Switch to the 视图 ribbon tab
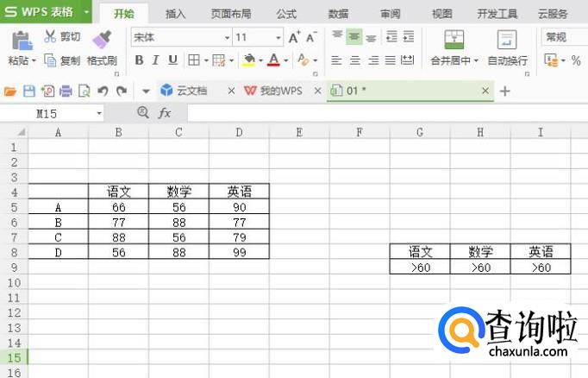The image size is (588, 378). (x=442, y=15)
